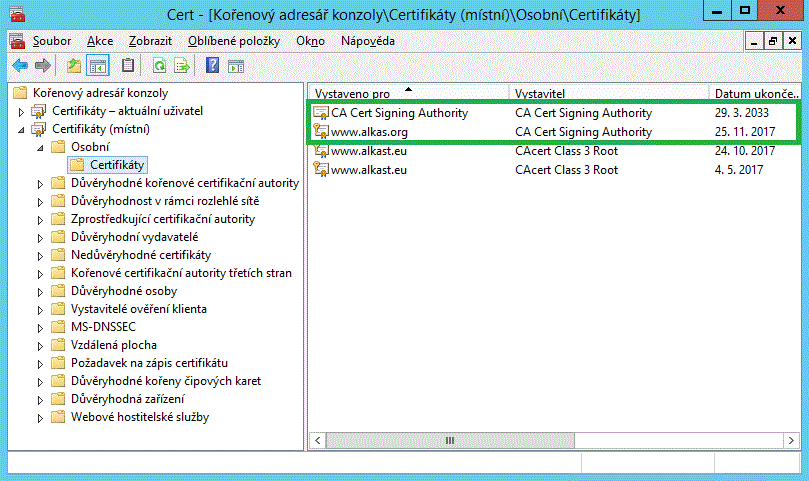Click the clipboard Paste toolbar icon
Viewport: 809px width, 481px height.
click(x=128, y=66)
